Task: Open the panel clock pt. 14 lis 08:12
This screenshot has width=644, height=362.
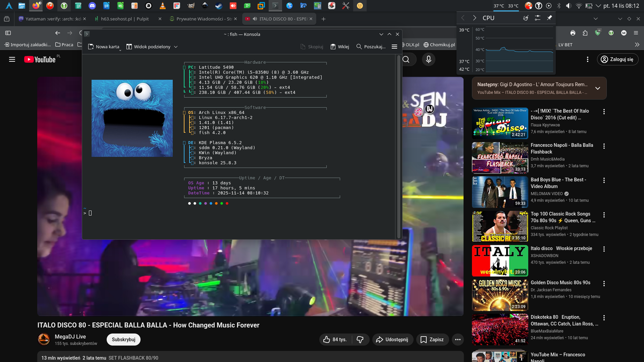Action: [621, 6]
